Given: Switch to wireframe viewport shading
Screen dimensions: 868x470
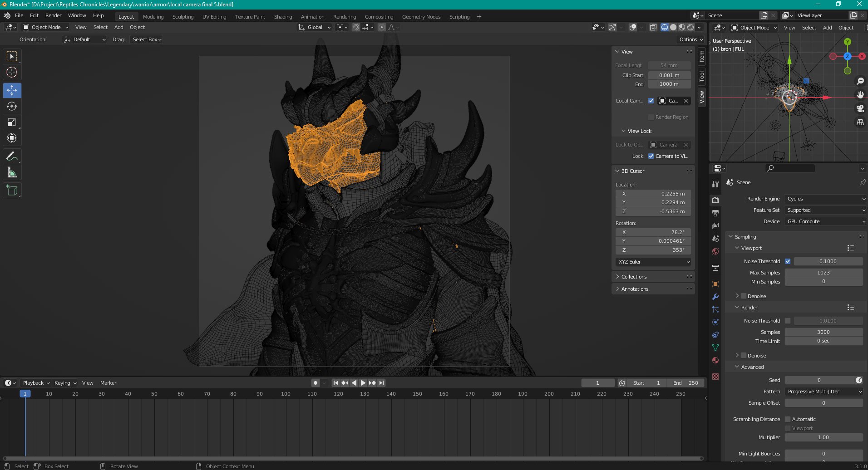Looking at the screenshot, I should [x=664, y=27].
